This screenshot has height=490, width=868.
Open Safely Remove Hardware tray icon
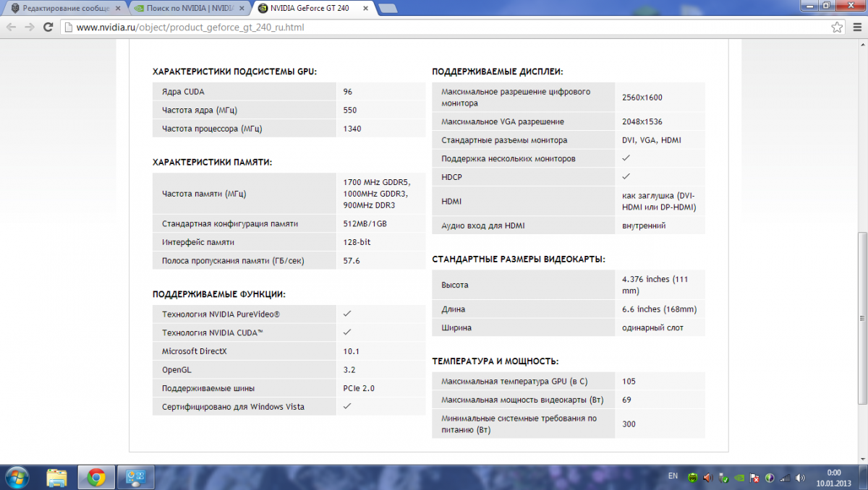723,478
